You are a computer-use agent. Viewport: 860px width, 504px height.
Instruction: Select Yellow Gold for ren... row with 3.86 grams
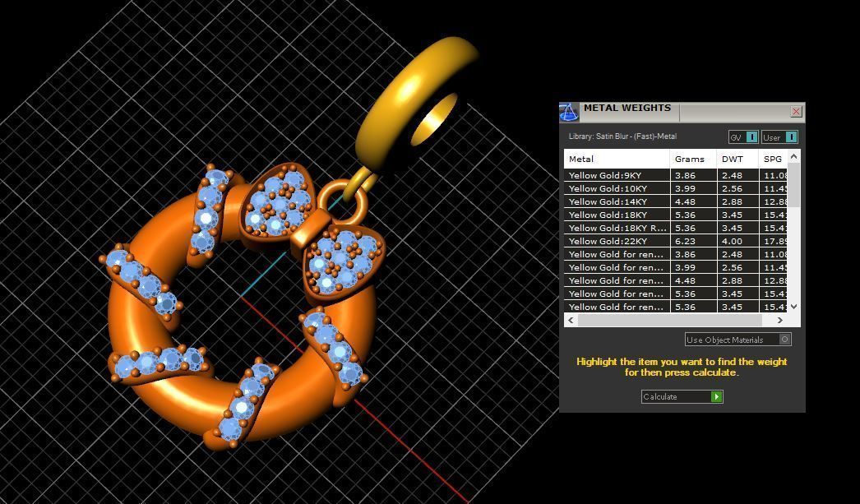pyautogui.click(x=676, y=255)
